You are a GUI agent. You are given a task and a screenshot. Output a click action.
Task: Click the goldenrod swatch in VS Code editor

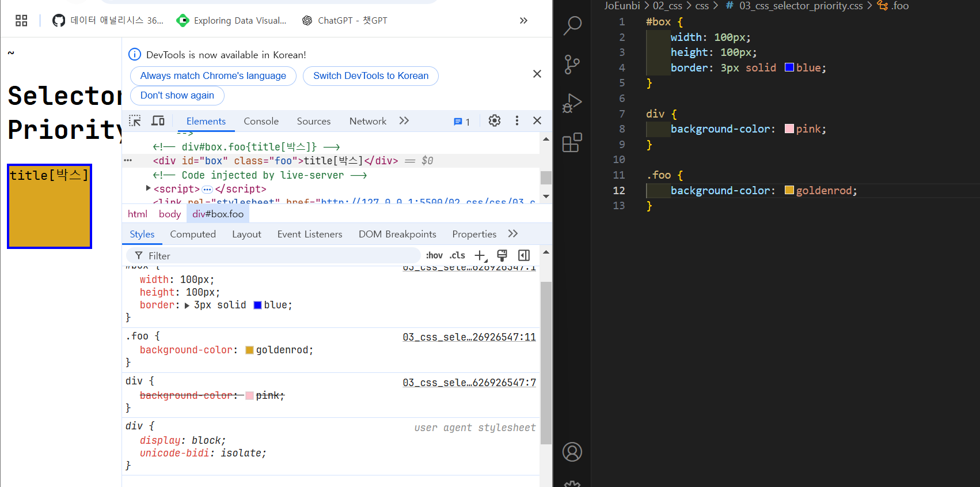(x=789, y=190)
